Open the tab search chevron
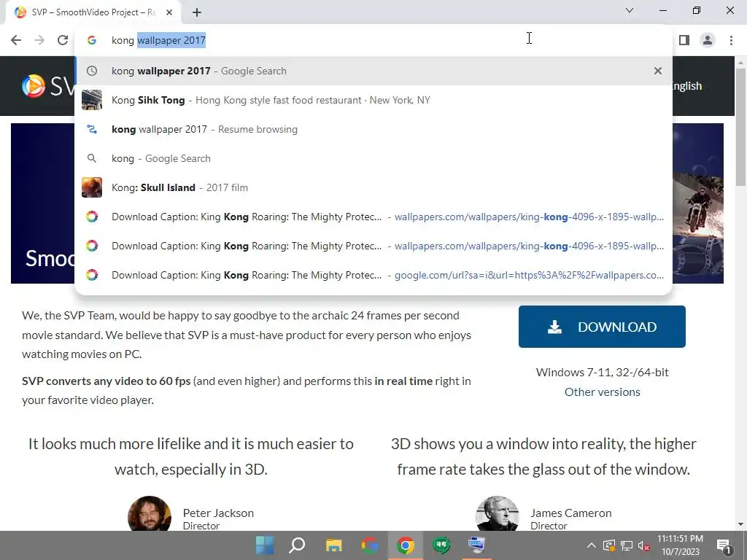Image resolution: width=747 pixels, height=560 pixels. click(630, 10)
